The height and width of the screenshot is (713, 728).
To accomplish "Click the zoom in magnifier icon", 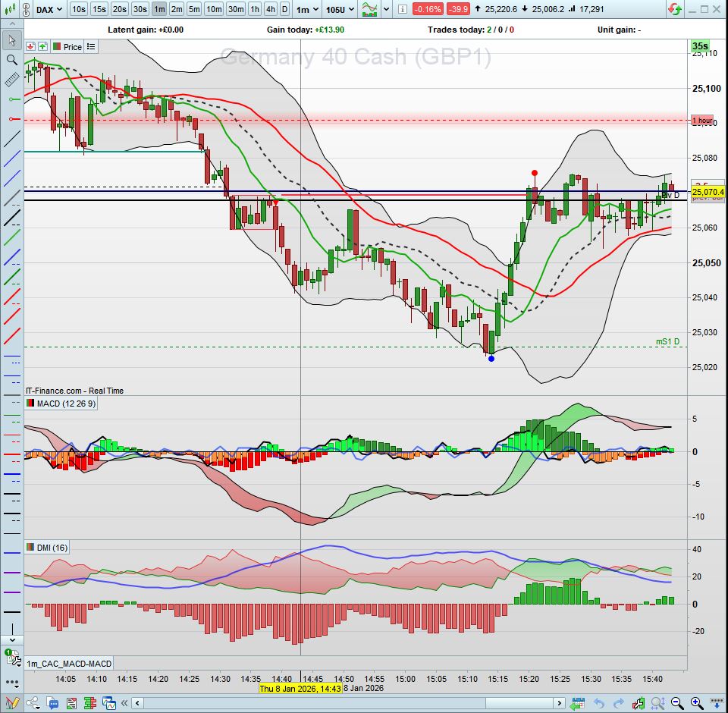I will (696, 703).
